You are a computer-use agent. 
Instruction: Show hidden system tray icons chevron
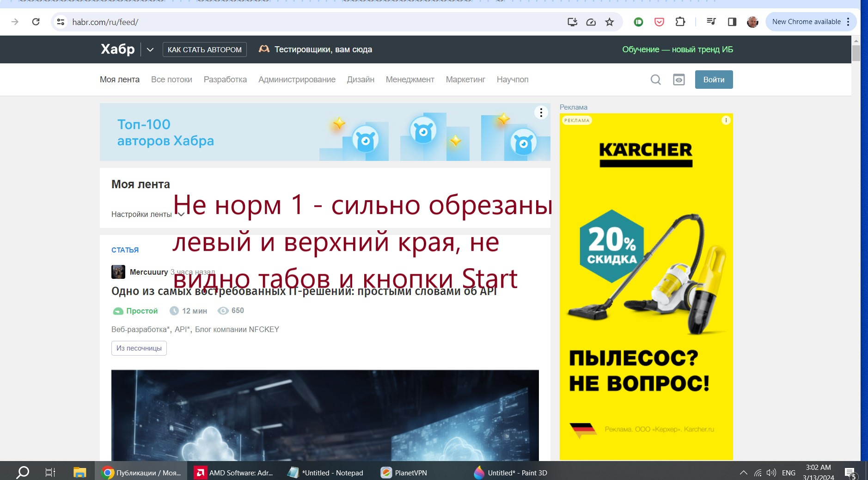coord(743,473)
